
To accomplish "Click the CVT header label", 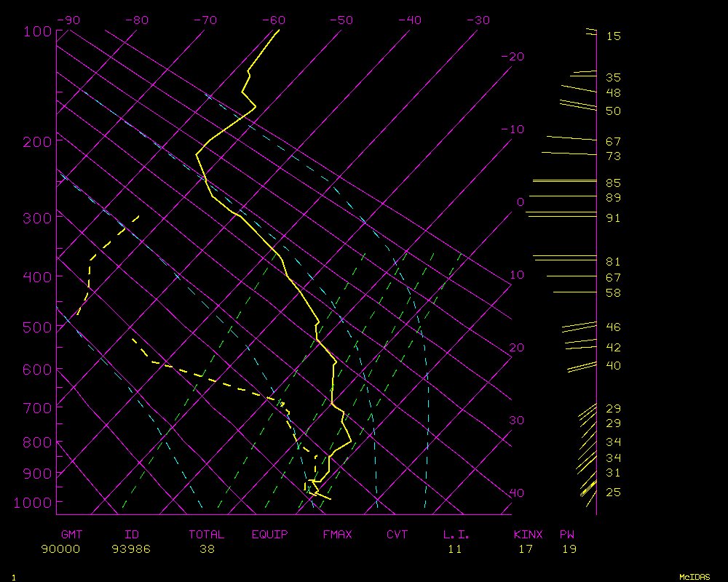I will click(397, 535).
